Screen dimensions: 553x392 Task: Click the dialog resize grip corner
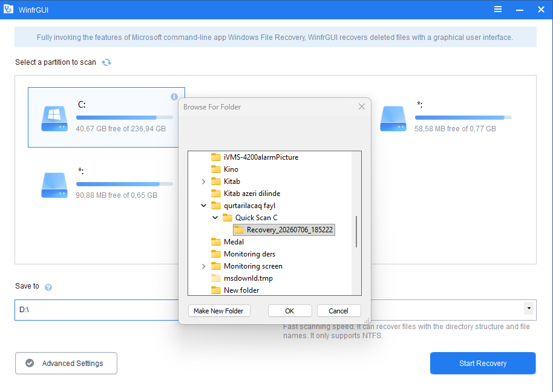click(367, 321)
